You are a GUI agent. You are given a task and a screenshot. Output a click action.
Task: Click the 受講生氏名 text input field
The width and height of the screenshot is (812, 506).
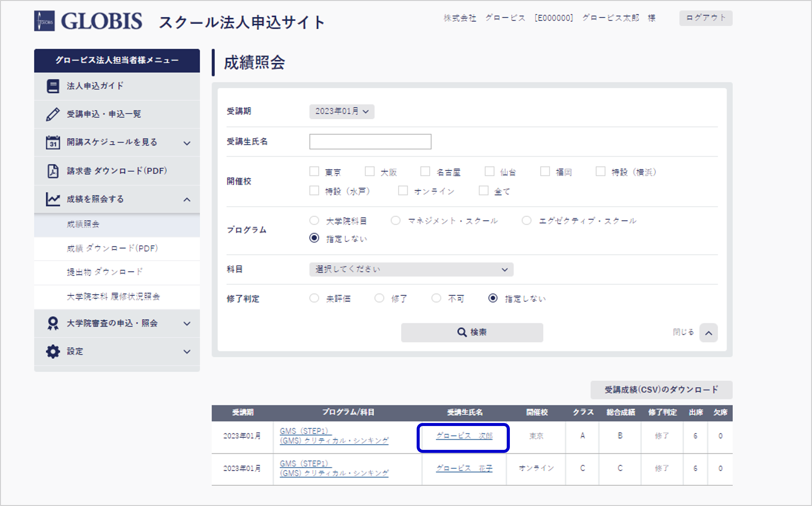click(370, 141)
